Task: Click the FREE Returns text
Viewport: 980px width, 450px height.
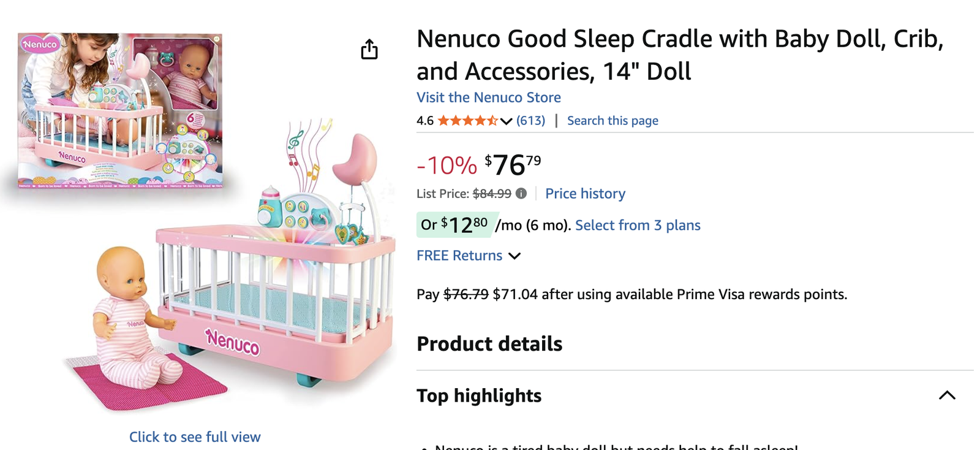Action: click(x=459, y=256)
